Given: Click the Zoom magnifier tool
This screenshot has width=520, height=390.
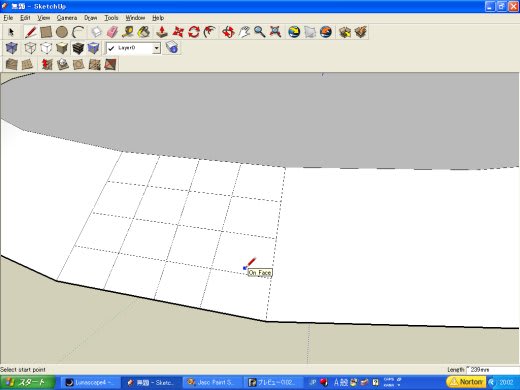Looking at the screenshot, I should pyautogui.click(x=260, y=32).
